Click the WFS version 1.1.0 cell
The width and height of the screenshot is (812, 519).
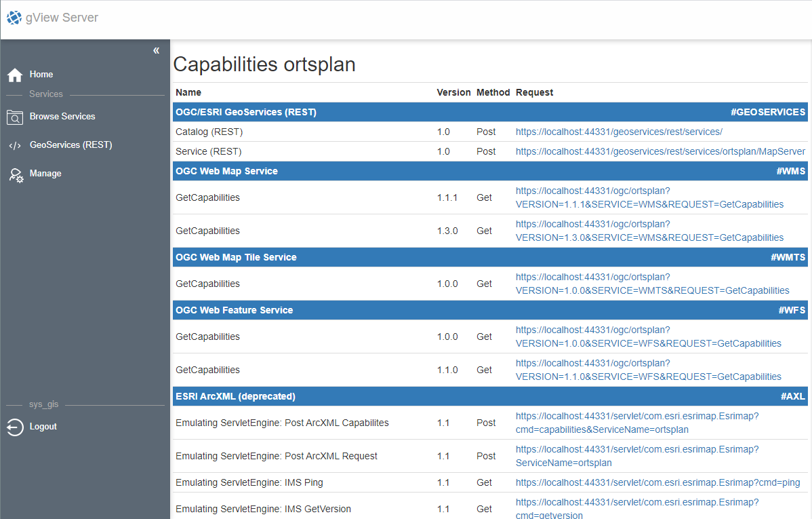(x=447, y=370)
